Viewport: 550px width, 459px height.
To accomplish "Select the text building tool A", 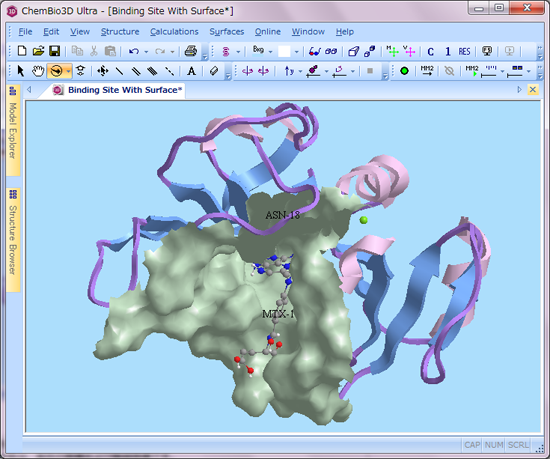I will 192,71.
